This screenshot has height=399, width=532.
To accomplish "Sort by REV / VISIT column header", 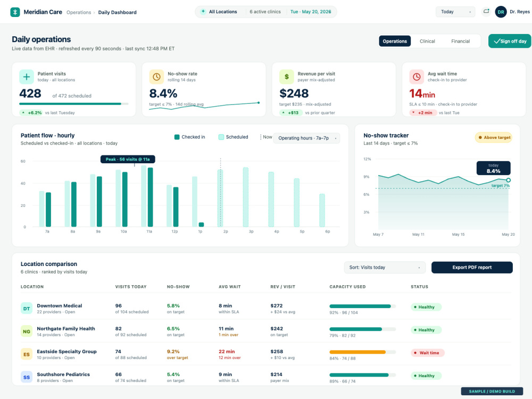I will [x=282, y=287].
